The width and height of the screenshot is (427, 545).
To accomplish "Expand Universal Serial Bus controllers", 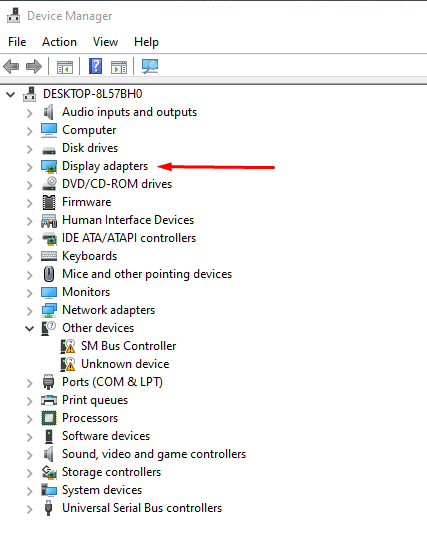I will [30, 509].
